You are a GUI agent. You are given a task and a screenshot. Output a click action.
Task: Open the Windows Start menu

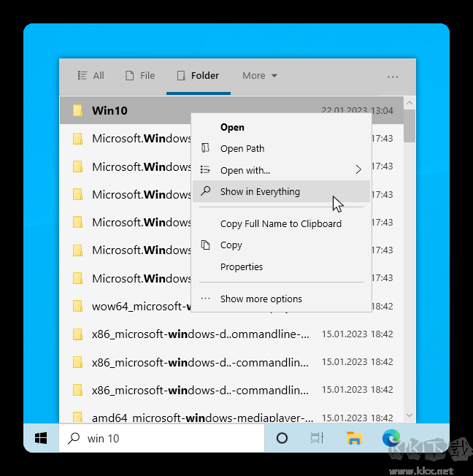click(41, 438)
